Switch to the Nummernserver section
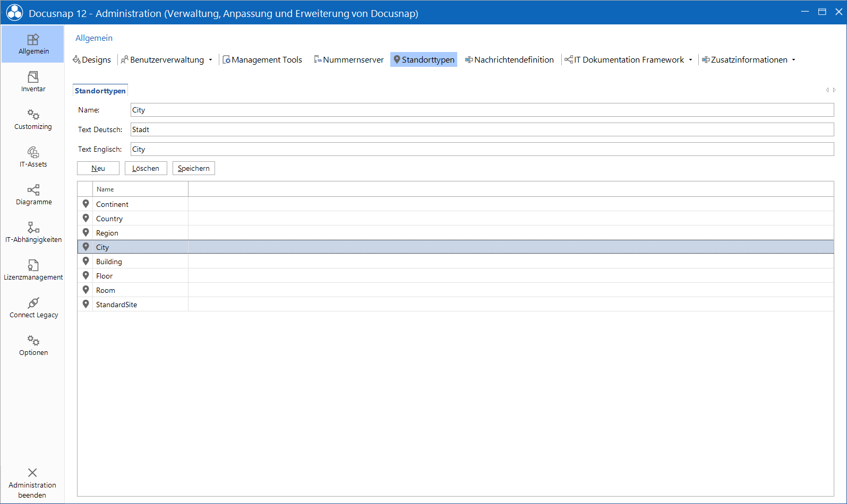The width and height of the screenshot is (847, 504). point(349,59)
